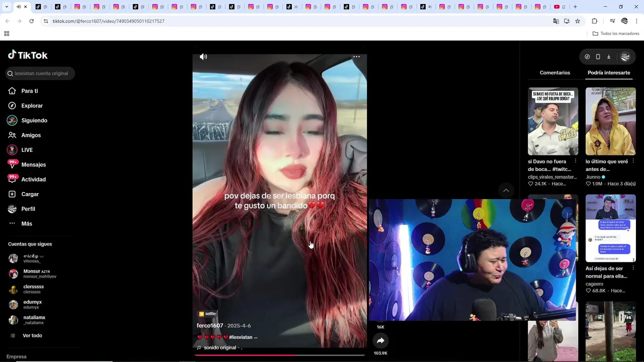Switch to Podría interesarte tab
This screenshot has width=644, height=362.
(609, 73)
